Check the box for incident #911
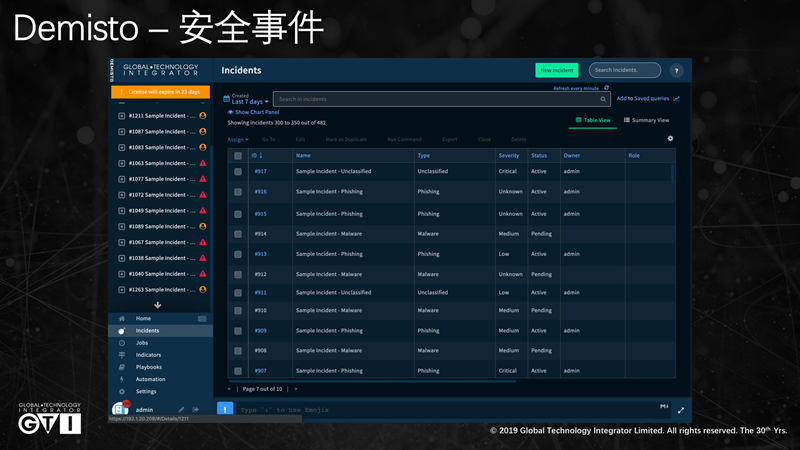The width and height of the screenshot is (800, 450). coord(238,293)
